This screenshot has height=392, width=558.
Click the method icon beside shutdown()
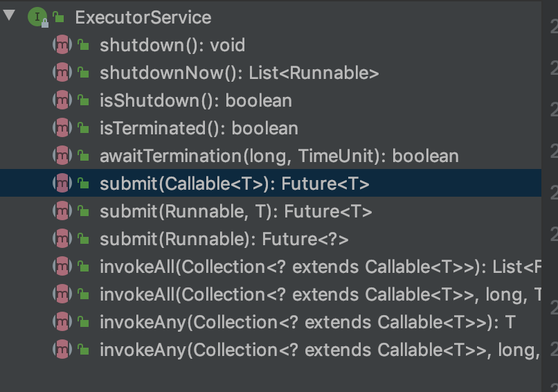point(62,46)
